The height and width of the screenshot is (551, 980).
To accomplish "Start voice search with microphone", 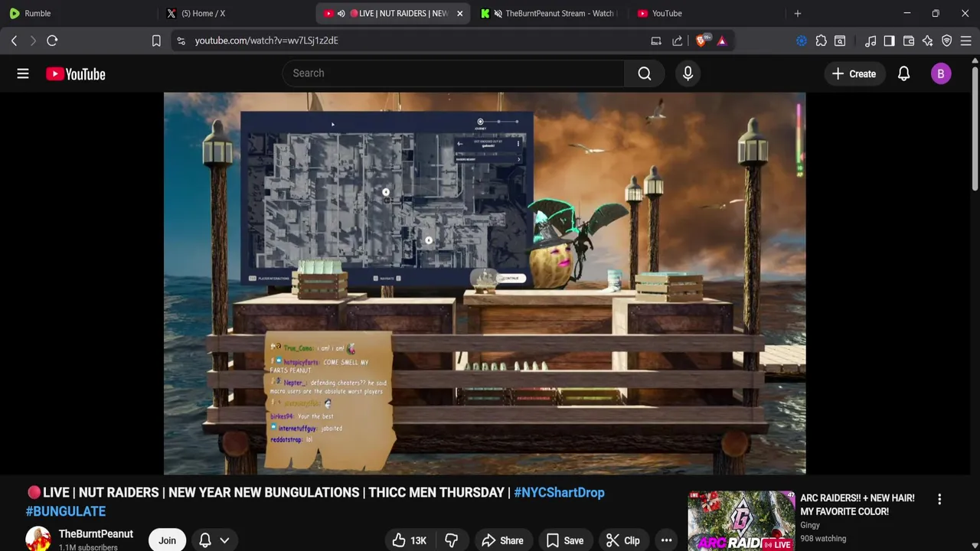I will click(688, 73).
